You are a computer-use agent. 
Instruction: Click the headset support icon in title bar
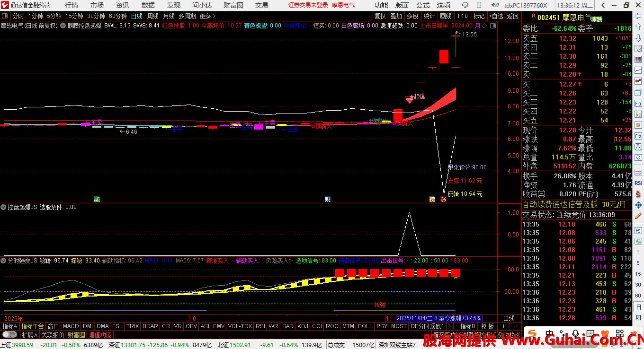[465, 5]
